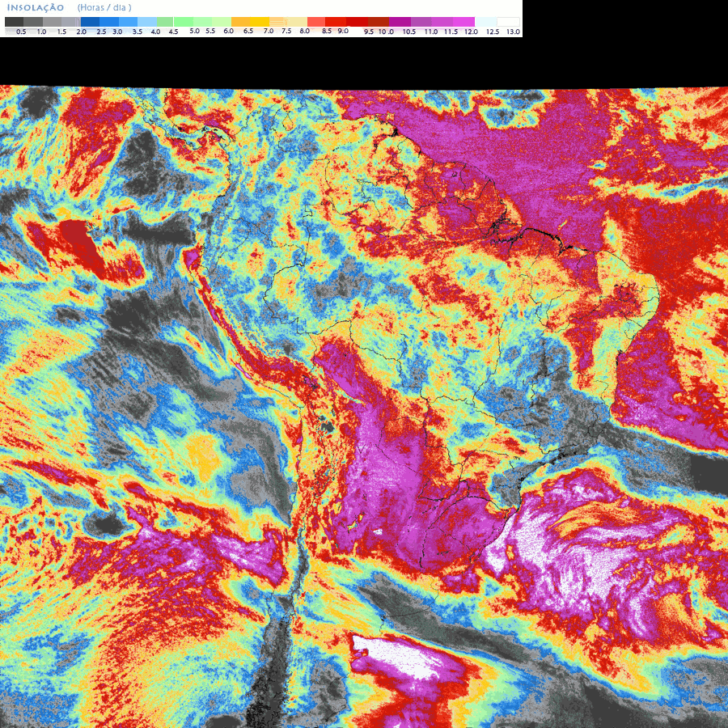Click the '0.5' legend value
Screen dimensions: 728x728
click(x=21, y=32)
